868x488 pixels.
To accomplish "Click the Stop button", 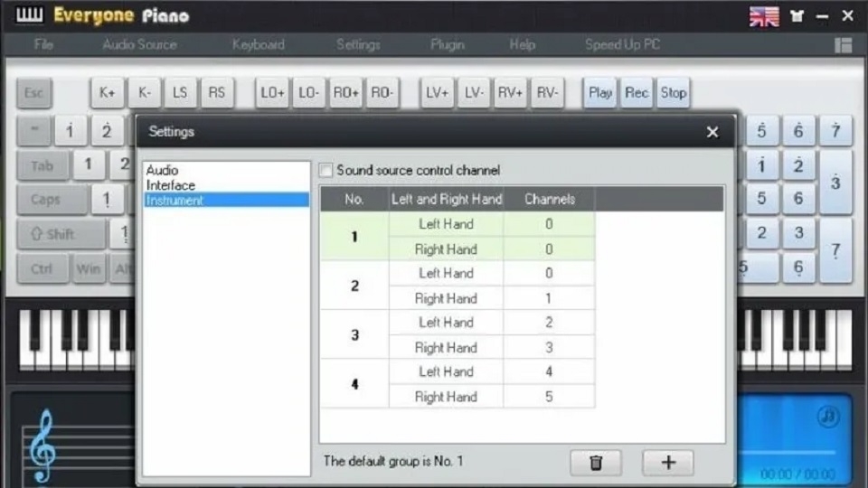I will (x=673, y=92).
